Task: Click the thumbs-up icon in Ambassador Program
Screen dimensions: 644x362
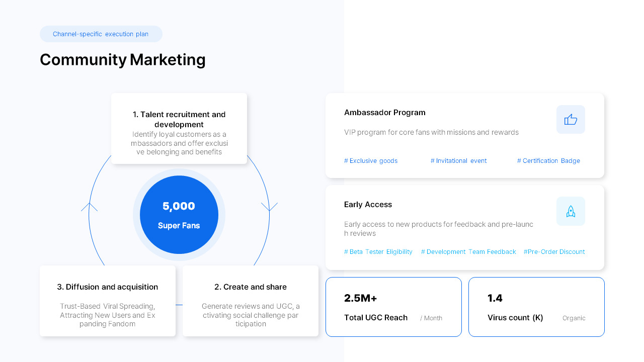Action: (x=571, y=120)
